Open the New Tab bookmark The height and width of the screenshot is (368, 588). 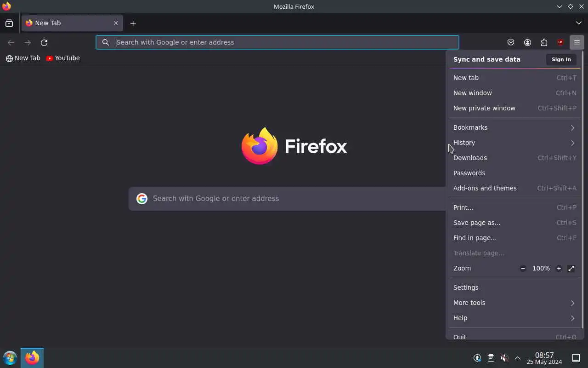click(23, 58)
